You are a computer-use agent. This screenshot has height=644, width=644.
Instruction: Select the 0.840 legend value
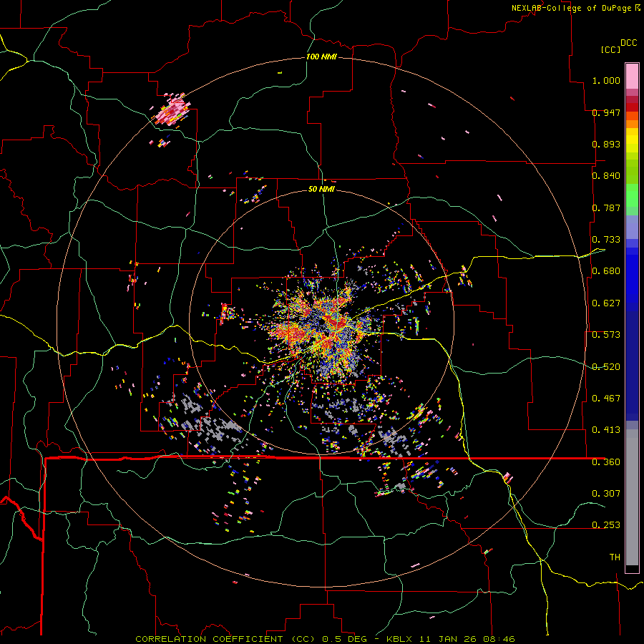[606, 176]
